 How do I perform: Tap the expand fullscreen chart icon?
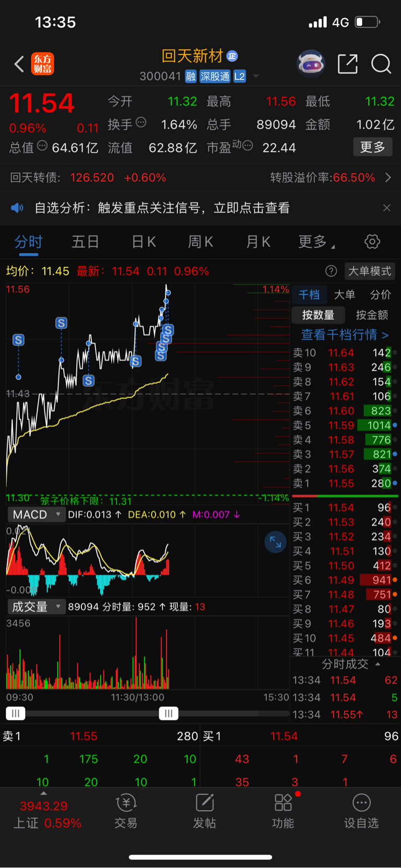(275, 543)
